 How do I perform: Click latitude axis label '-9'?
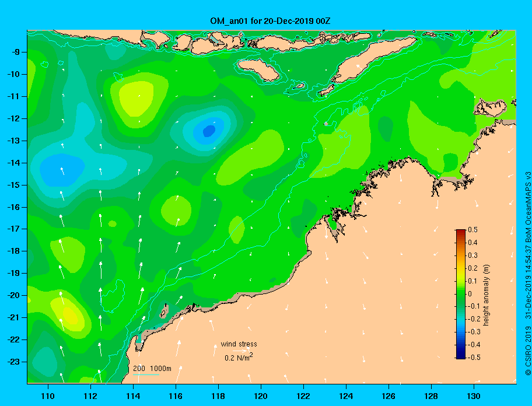16,52
